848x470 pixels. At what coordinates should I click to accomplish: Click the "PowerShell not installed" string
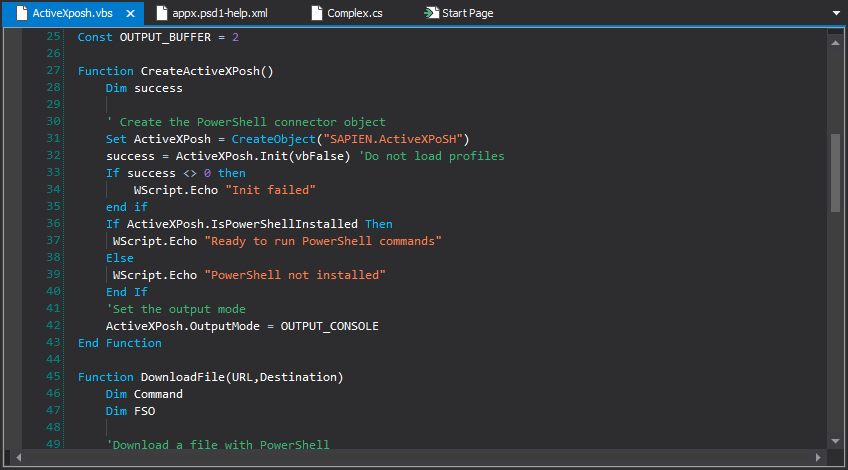295,275
